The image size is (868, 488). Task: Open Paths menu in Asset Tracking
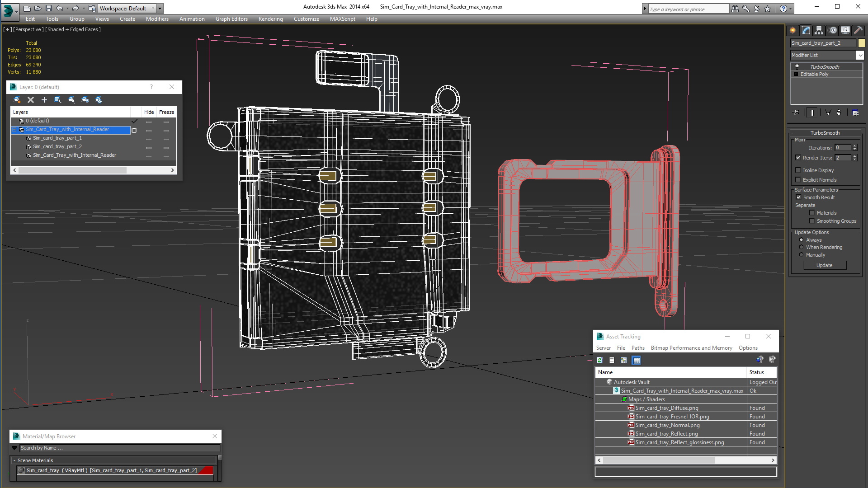pyautogui.click(x=638, y=348)
